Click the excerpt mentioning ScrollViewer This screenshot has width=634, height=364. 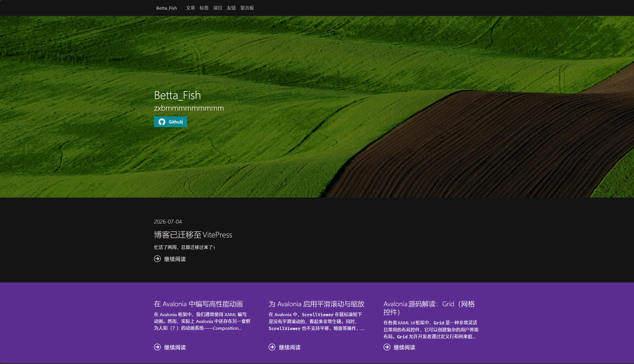click(x=316, y=322)
